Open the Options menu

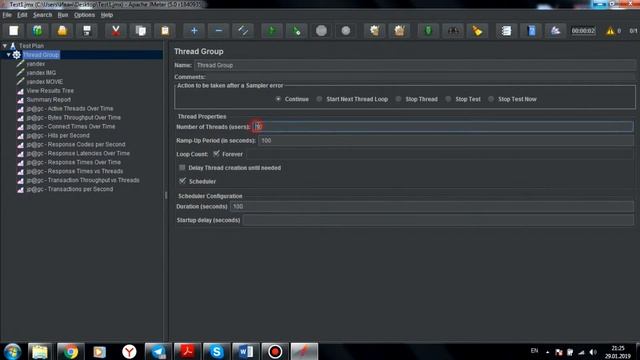(x=84, y=15)
